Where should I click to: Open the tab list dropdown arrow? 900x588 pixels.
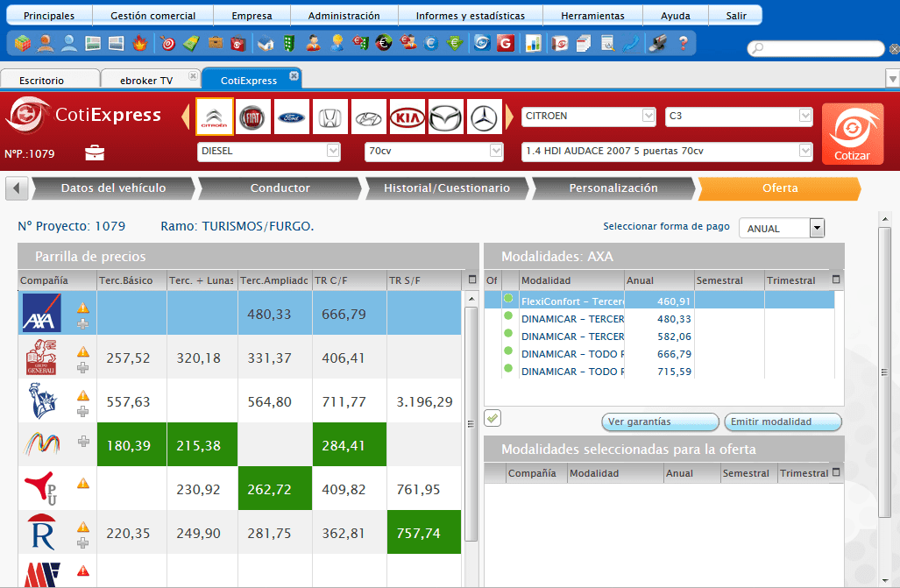(892, 78)
